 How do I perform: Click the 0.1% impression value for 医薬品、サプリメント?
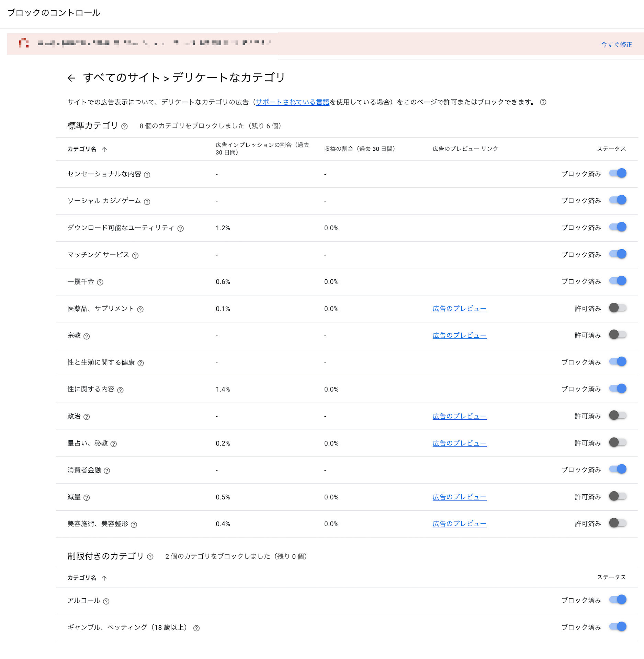[223, 309]
